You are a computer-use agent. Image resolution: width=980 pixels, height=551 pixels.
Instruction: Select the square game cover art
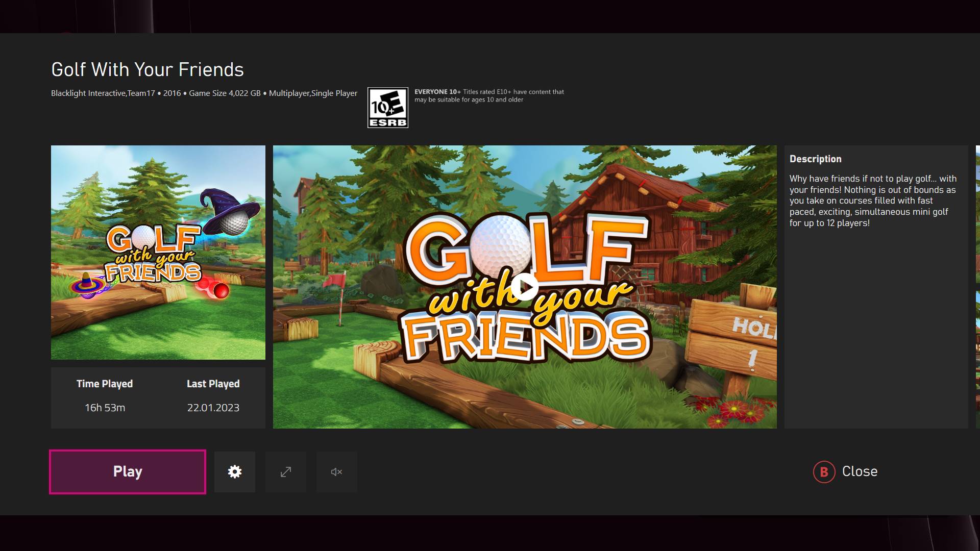(158, 253)
